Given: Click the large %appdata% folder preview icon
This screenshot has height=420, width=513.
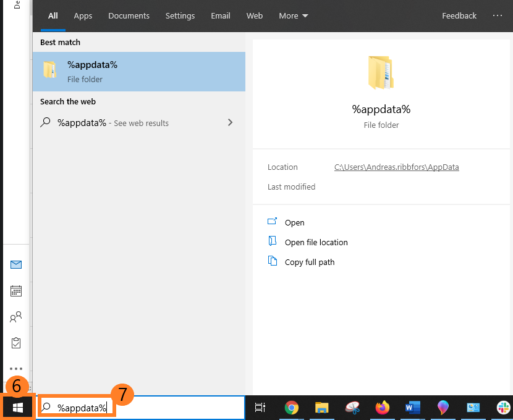Looking at the screenshot, I should (381, 72).
